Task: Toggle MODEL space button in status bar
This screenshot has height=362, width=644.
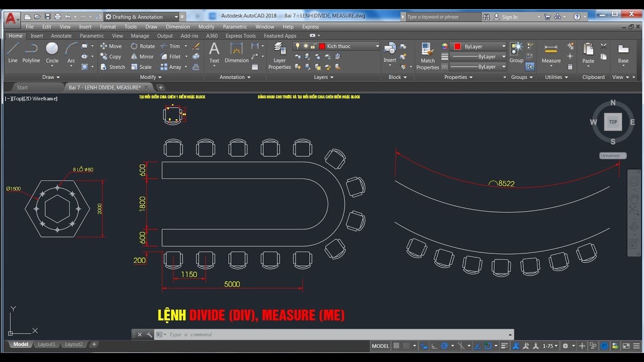Action: [380, 346]
